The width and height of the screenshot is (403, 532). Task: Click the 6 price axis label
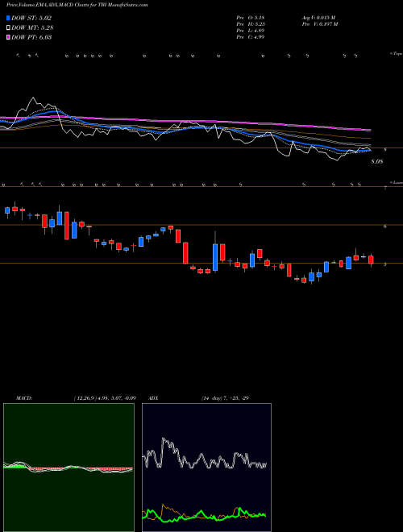[x=385, y=227]
